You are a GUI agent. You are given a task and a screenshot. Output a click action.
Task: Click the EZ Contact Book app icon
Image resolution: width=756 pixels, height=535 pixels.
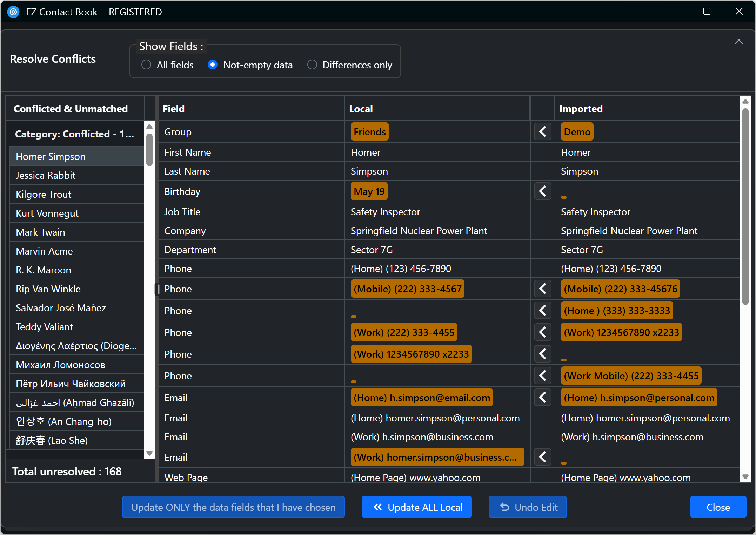[13, 12]
